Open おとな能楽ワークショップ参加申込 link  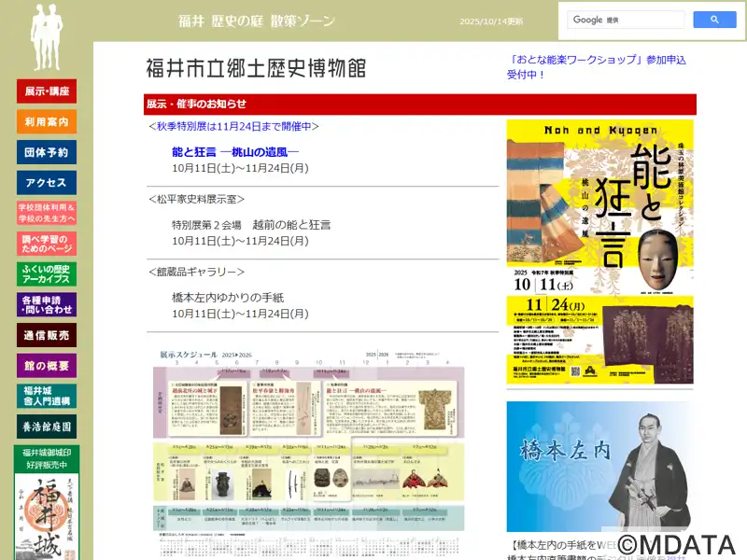[x=596, y=66]
